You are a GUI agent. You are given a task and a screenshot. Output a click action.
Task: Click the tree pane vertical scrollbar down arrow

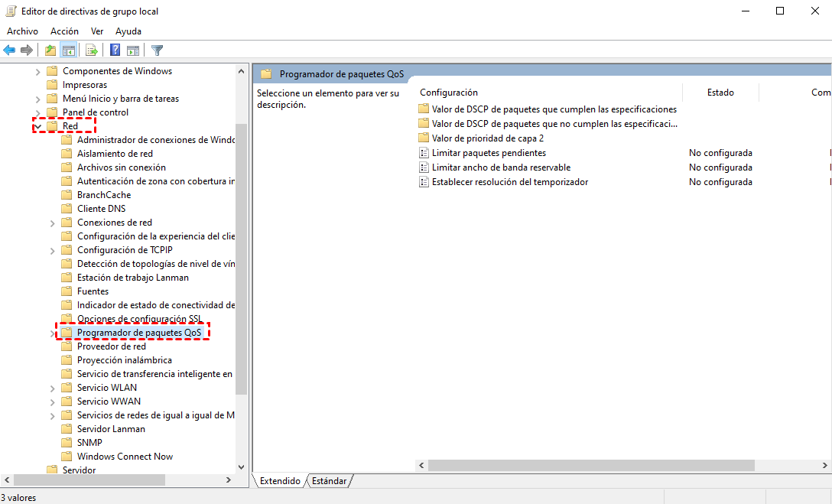point(242,466)
